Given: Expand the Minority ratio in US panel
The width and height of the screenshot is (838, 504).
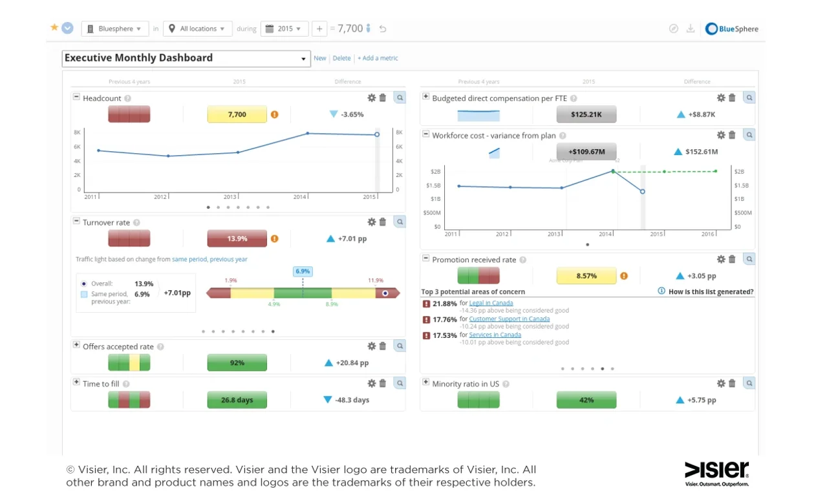Looking at the screenshot, I should pos(425,383).
